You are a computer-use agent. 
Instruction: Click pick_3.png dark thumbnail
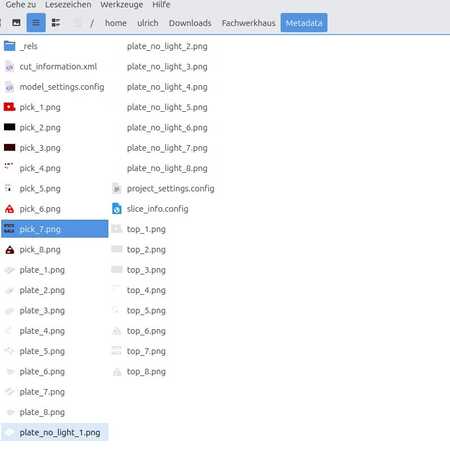[x=10, y=148]
